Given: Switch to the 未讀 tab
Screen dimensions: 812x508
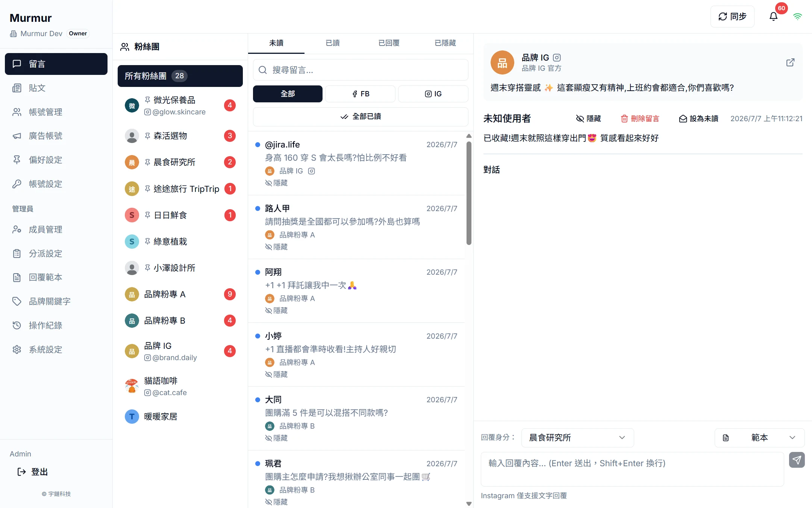Looking at the screenshot, I should pos(276,43).
